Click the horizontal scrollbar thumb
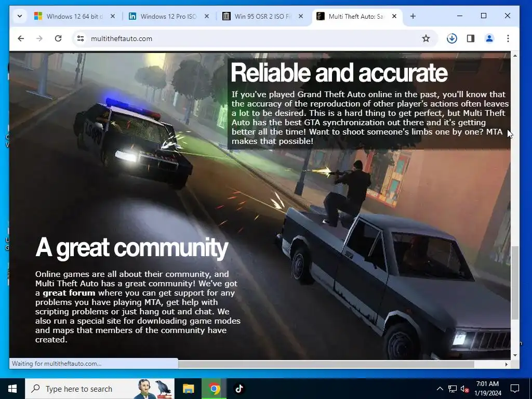This screenshot has height=399, width=532. point(326,364)
